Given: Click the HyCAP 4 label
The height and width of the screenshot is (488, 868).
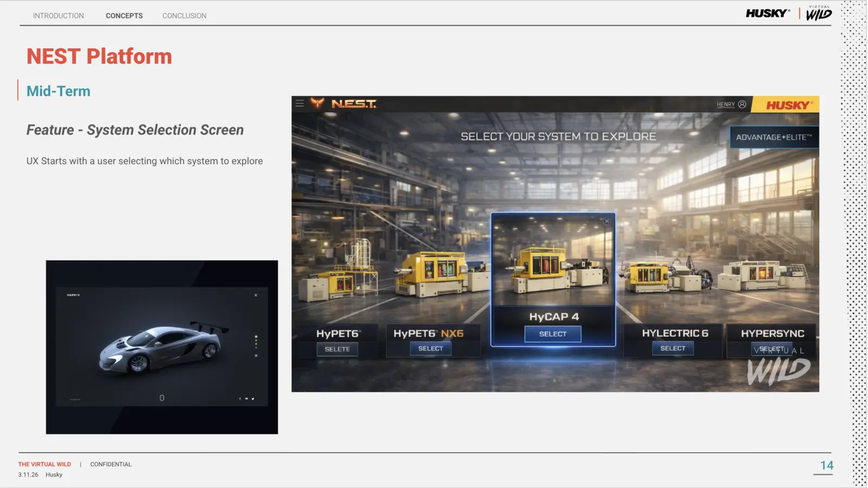Looking at the screenshot, I should pos(554,317).
